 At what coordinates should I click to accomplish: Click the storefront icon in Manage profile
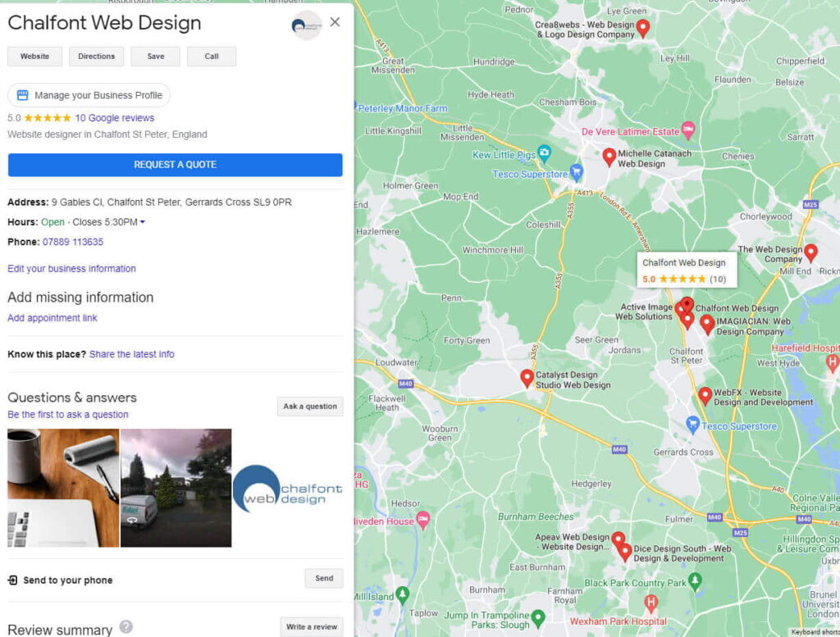click(22, 95)
